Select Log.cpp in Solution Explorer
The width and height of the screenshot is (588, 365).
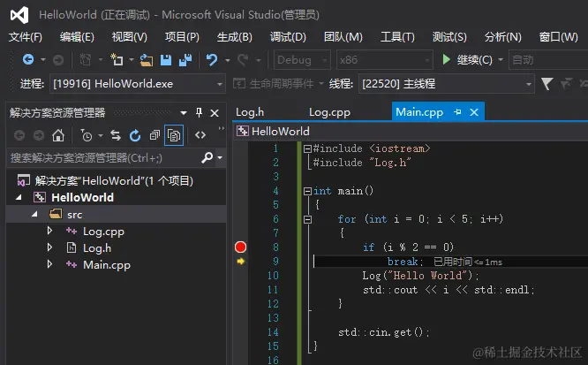103,231
